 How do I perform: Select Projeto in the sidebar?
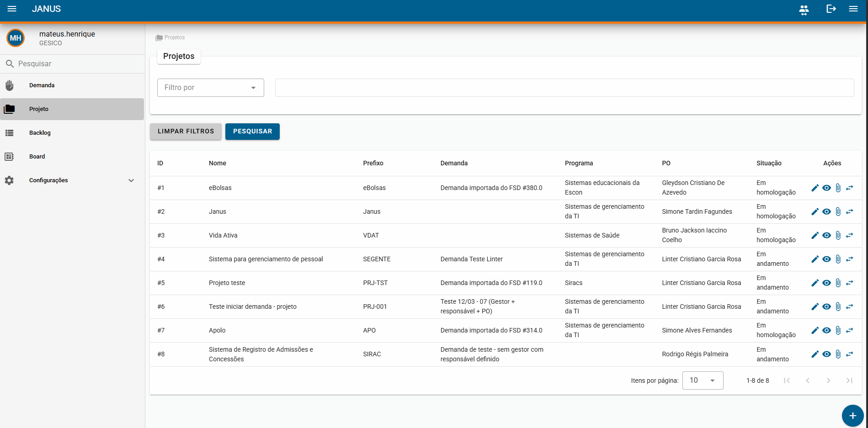pyautogui.click(x=72, y=109)
